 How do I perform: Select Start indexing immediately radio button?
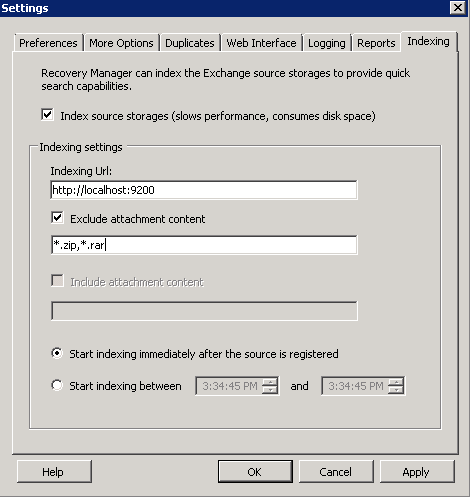coord(57,353)
